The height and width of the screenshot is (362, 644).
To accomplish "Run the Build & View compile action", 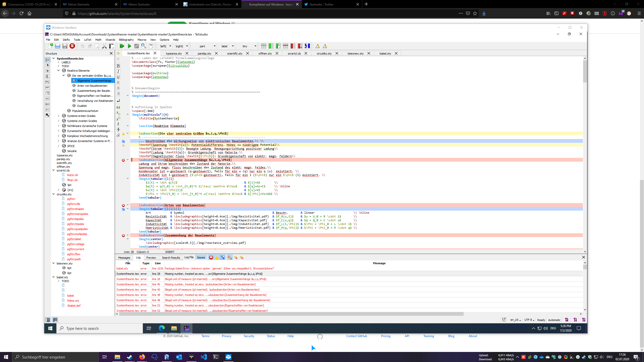I will pyautogui.click(x=122, y=46).
